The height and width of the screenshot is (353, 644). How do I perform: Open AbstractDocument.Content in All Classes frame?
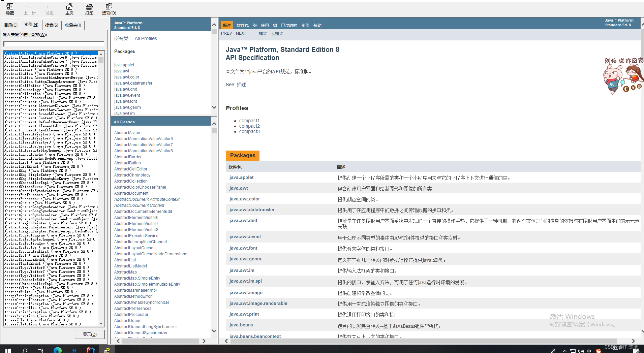[139, 205]
